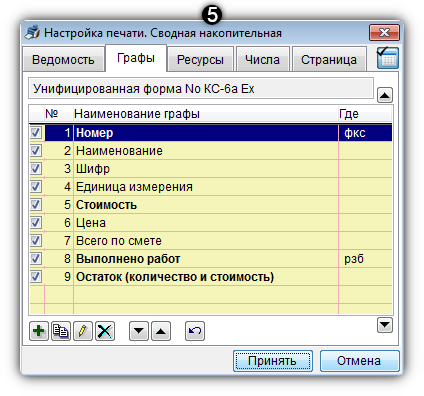Viewport: 424px width, 396px height.
Task: Open the Страница tab
Action: (329, 60)
